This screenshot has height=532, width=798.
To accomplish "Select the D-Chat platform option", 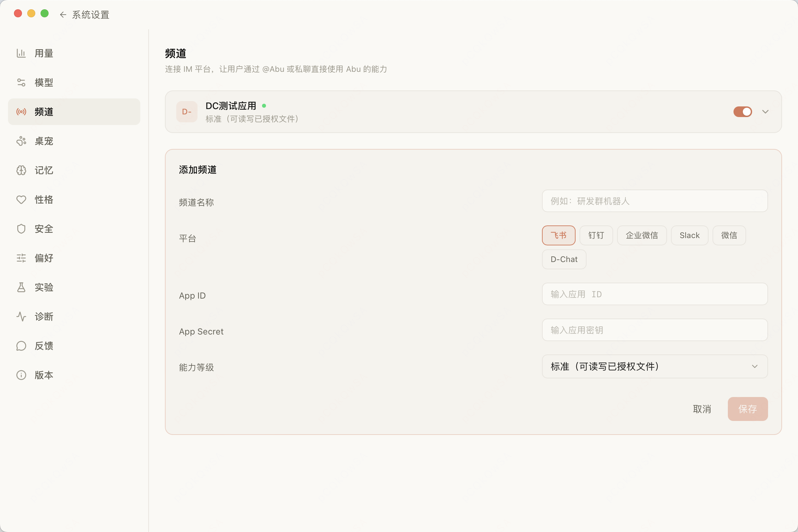I will (564, 259).
